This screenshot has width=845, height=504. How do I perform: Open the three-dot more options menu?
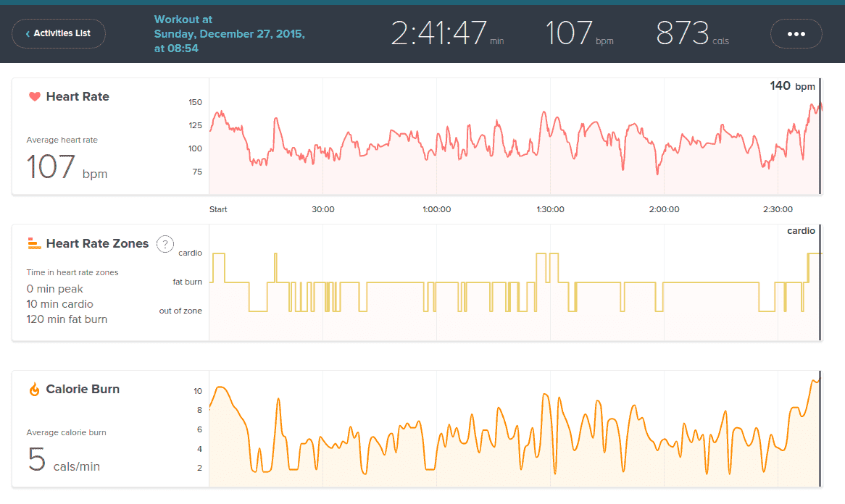(x=796, y=33)
